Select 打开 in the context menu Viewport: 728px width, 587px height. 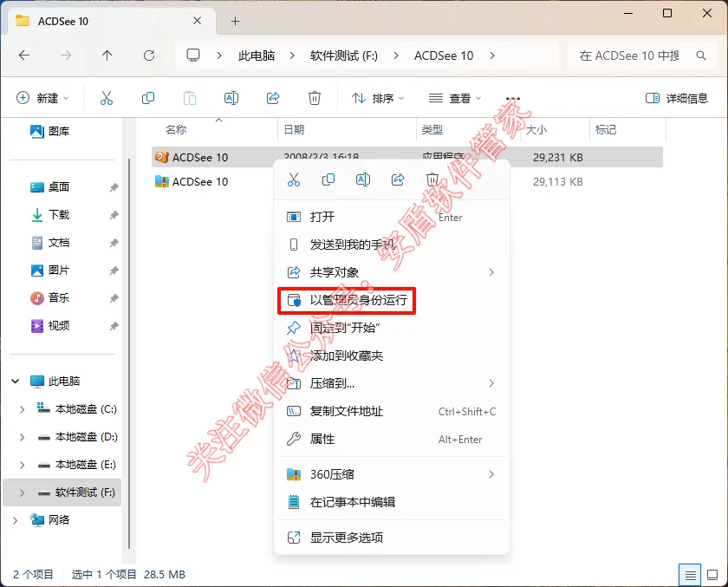[x=392, y=217]
